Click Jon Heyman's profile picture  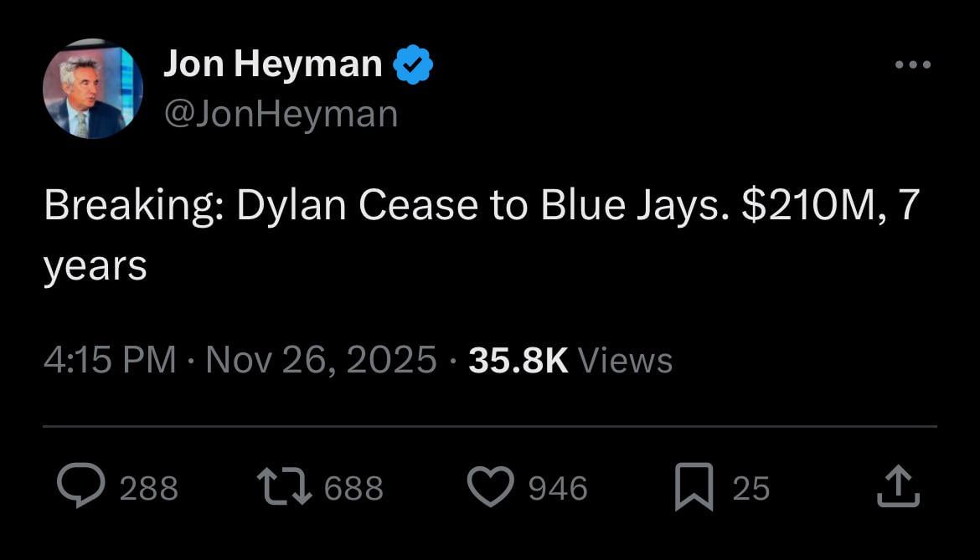[x=92, y=88]
